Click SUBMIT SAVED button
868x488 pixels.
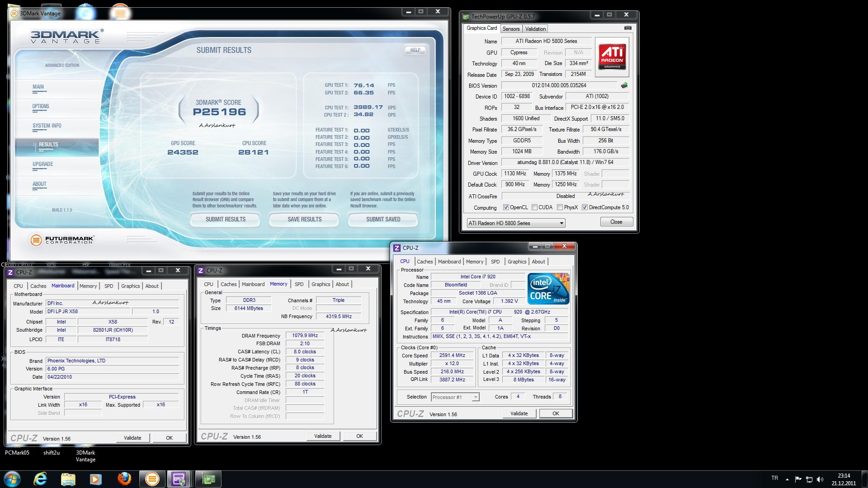click(x=383, y=220)
